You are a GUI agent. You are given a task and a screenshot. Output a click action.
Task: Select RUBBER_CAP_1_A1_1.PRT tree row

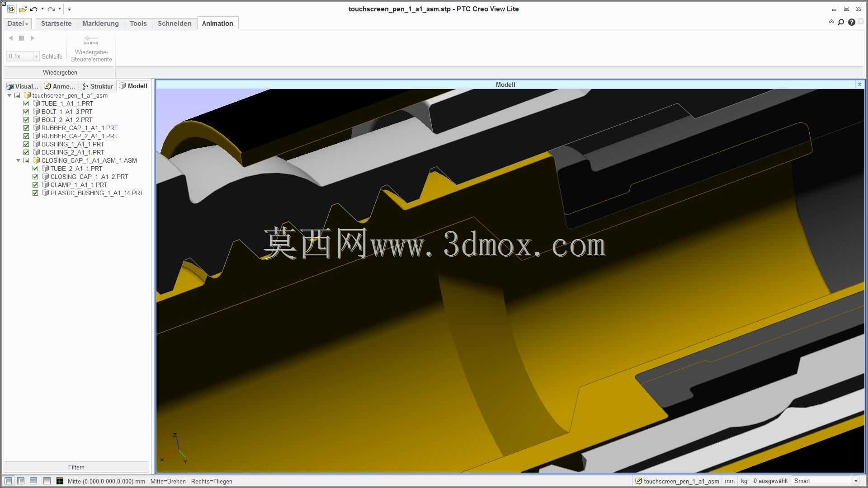(x=80, y=128)
